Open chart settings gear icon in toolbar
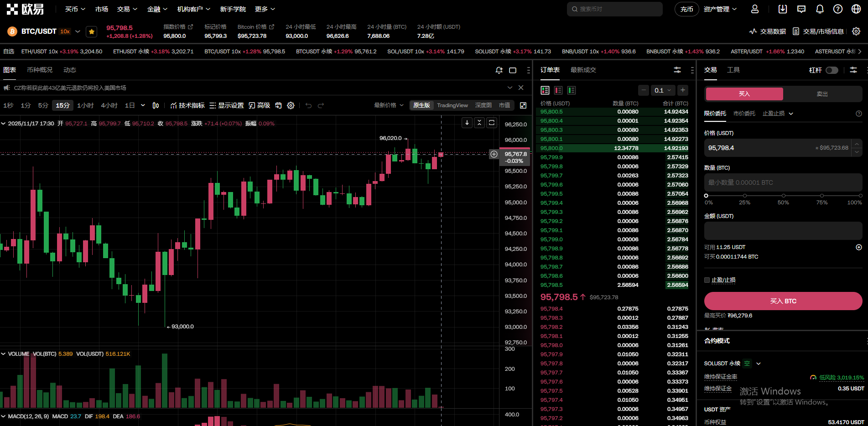 tap(291, 105)
